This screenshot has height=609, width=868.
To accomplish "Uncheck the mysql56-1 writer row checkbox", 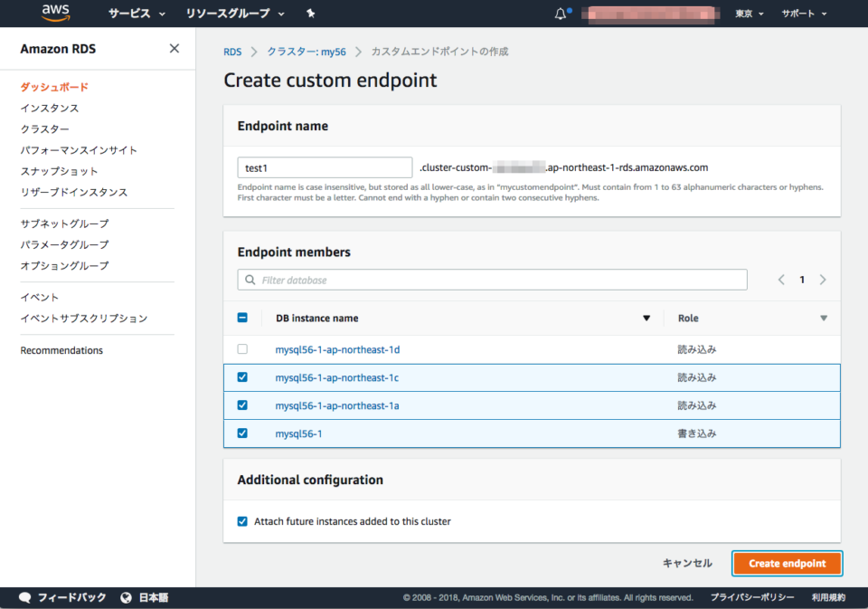I will 242,433.
